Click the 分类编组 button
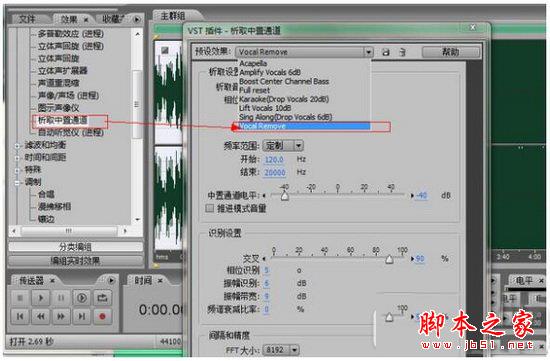Screen dimensions: 550x361 pyautogui.click(x=75, y=247)
